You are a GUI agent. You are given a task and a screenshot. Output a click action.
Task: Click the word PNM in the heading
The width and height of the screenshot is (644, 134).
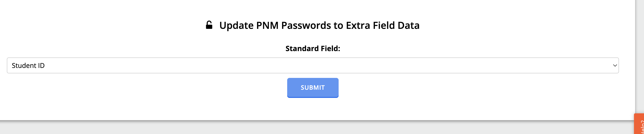[x=267, y=25]
